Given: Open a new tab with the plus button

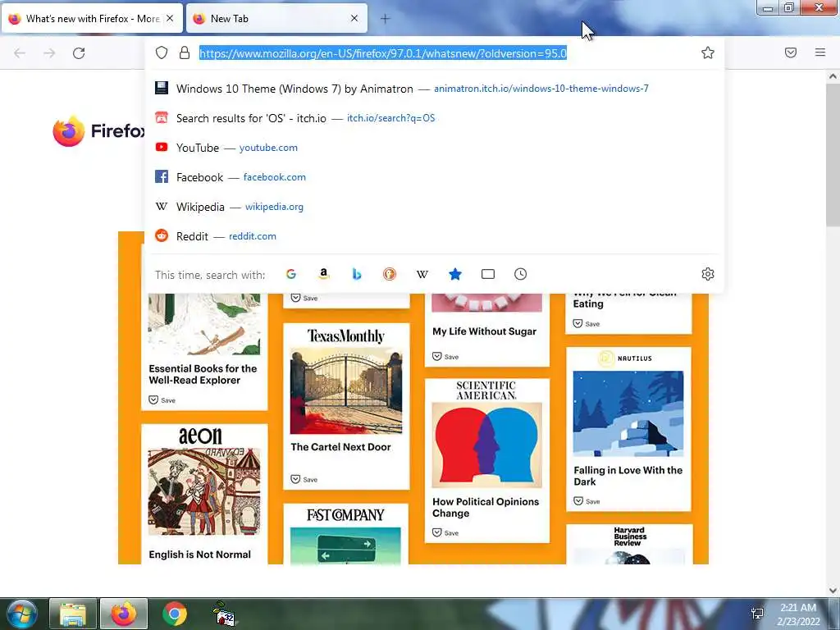Looking at the screenshot, I should [x=386, y=19].
